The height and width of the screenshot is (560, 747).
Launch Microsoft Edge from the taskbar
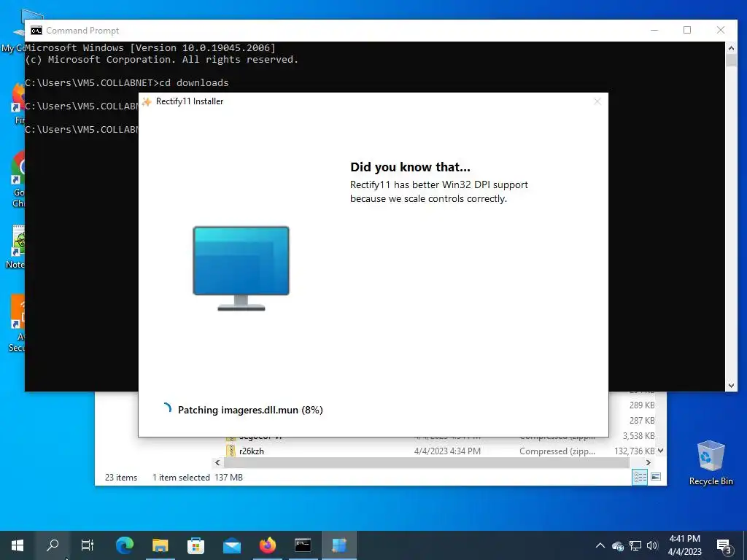pyautogui.click(x=124, y=545)
